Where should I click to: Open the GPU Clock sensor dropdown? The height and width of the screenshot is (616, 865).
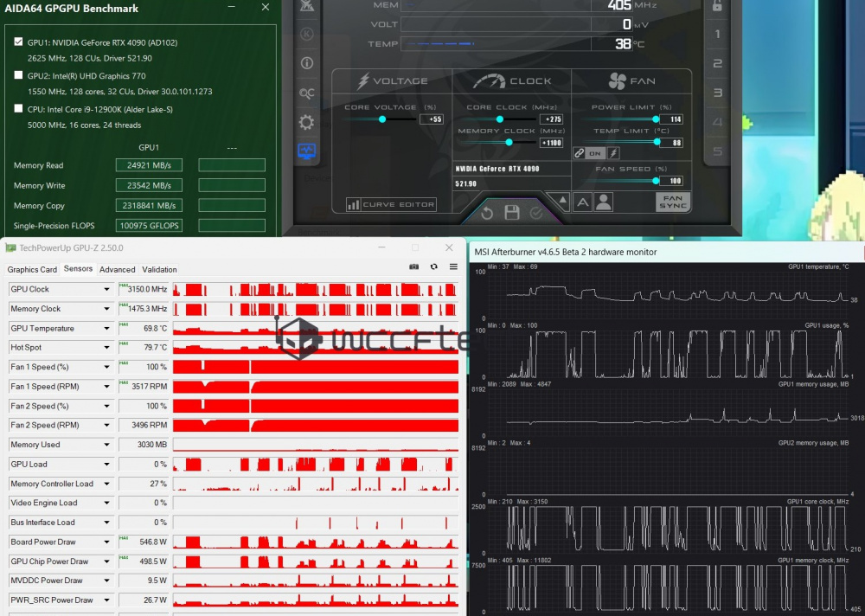(x=106, y=289)
